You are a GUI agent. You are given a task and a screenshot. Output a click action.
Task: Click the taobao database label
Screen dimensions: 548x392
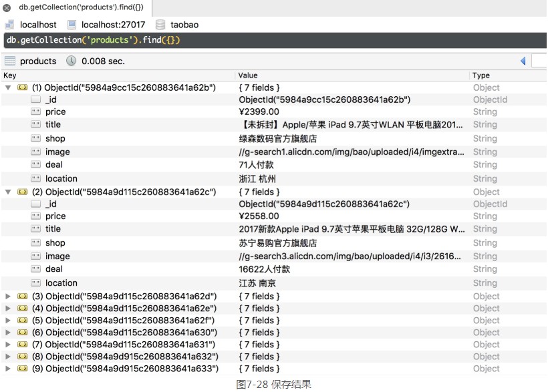(x=184, y=25)
